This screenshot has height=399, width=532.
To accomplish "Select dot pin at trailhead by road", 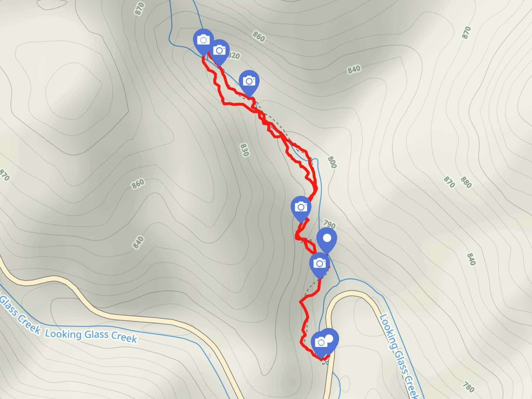I will pos(331,339).
